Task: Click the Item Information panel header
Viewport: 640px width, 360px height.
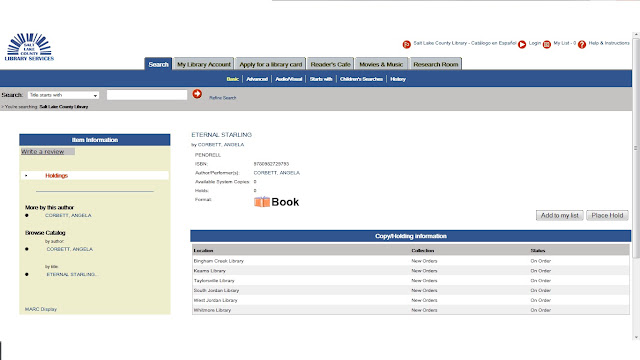Action: (95, 140)
